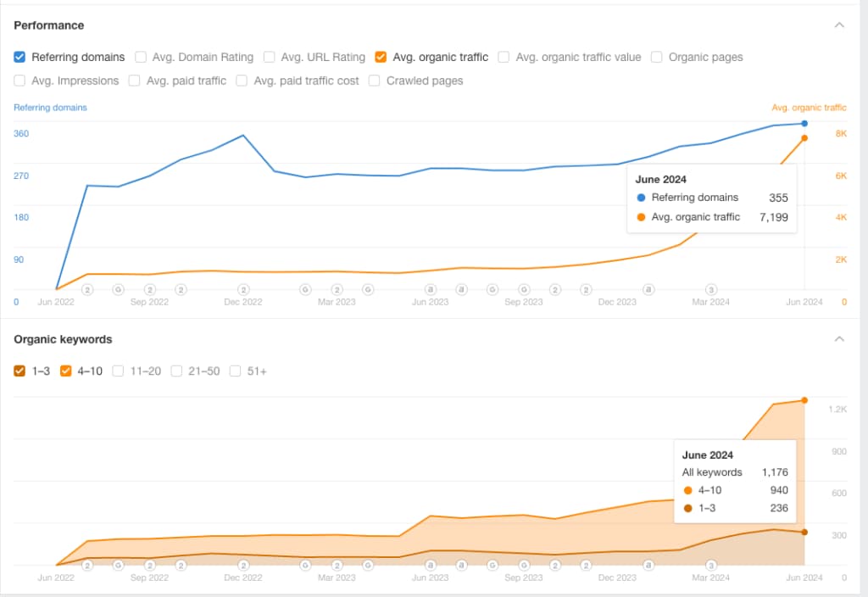Disable the Avg. organic traffic checkbox
Image resolution: width=868 pixels, height=597 pixels.
pyautogui.click(x=381, y=57)
